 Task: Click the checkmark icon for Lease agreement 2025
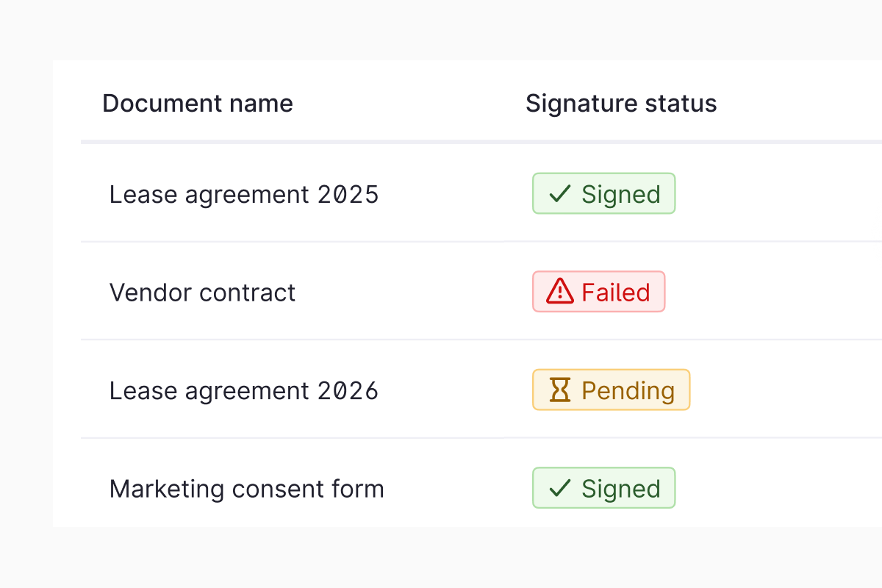pos(560,194)
